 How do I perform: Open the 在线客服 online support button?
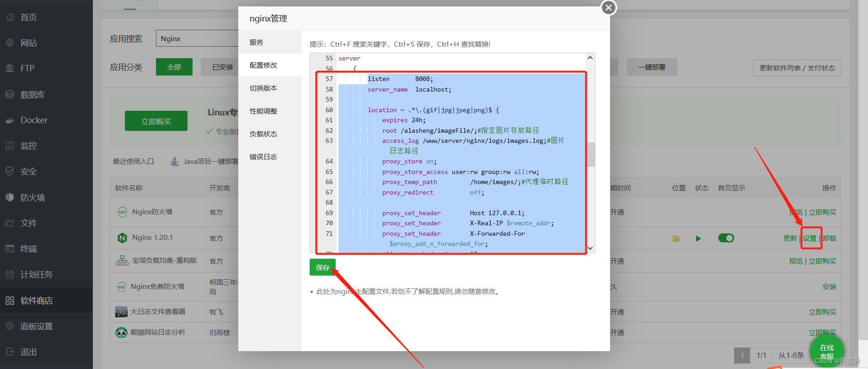click(x=827, y=352)
